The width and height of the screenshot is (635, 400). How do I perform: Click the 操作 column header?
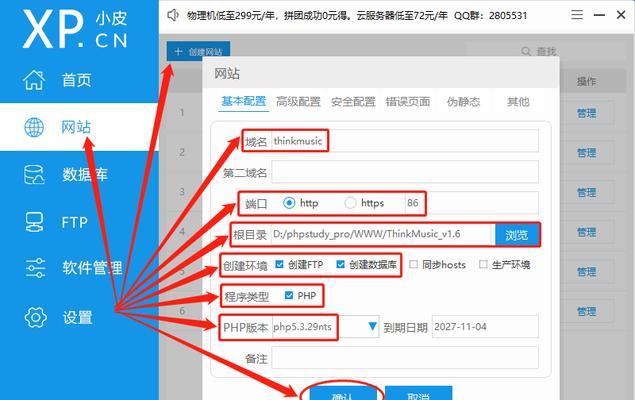586,81
